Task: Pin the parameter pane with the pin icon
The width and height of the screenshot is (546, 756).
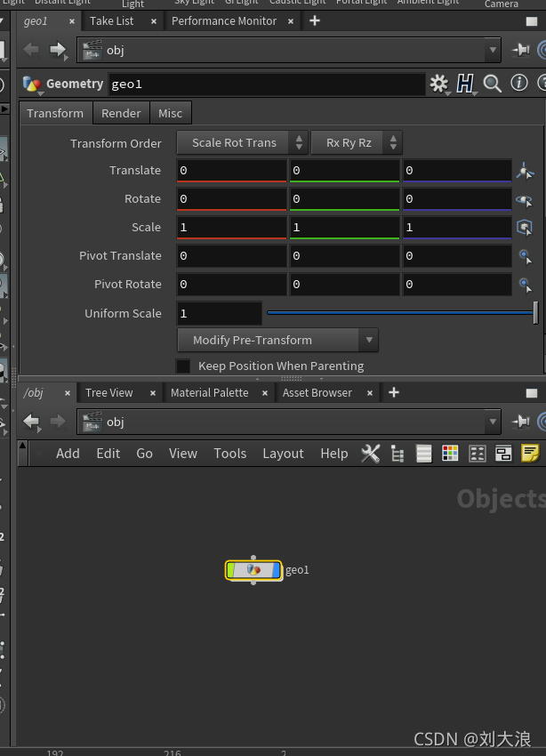Action: tap(520, 50)
